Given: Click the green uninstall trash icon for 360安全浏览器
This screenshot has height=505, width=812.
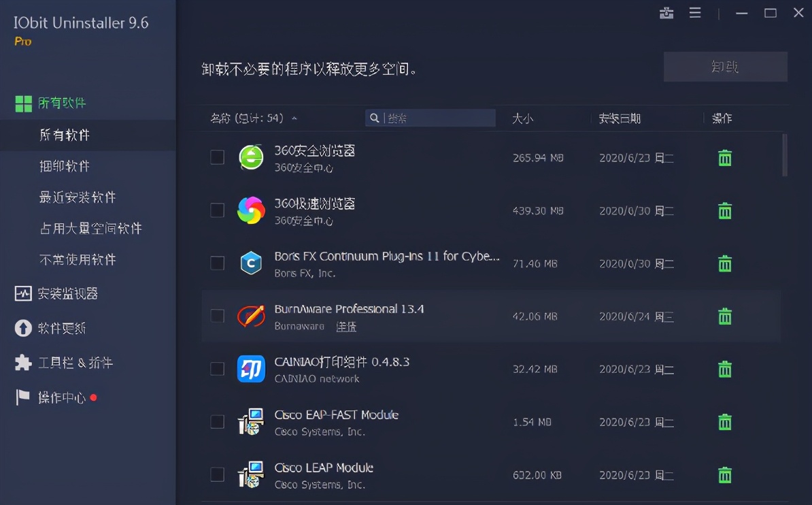Looking at the screenshot, I should click(x=724, y=158).
